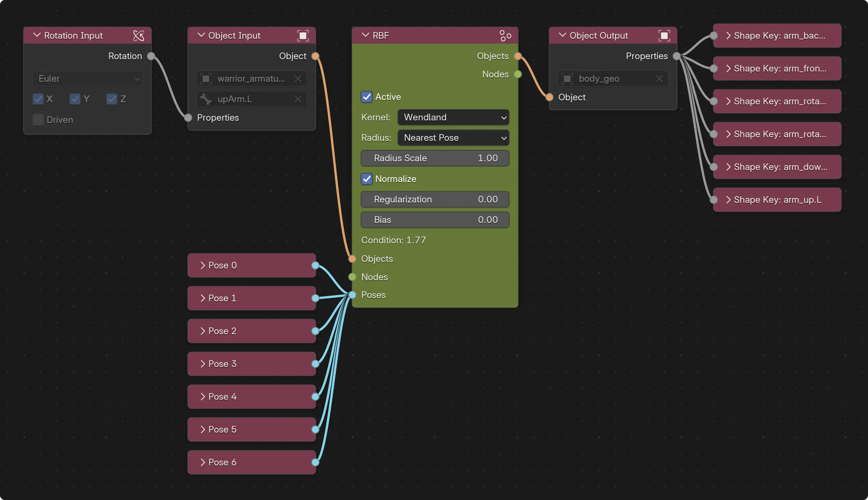
Task: Clear the warrior_armatu... object field
Action: click(298, 78)
